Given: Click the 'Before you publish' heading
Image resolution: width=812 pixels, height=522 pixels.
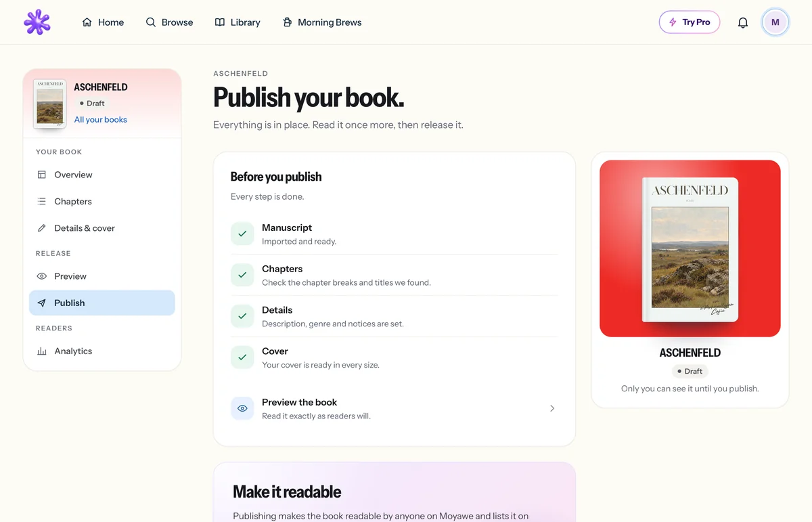Looking at the screenshot, I should pyautogui.click(x=276, y=177).
